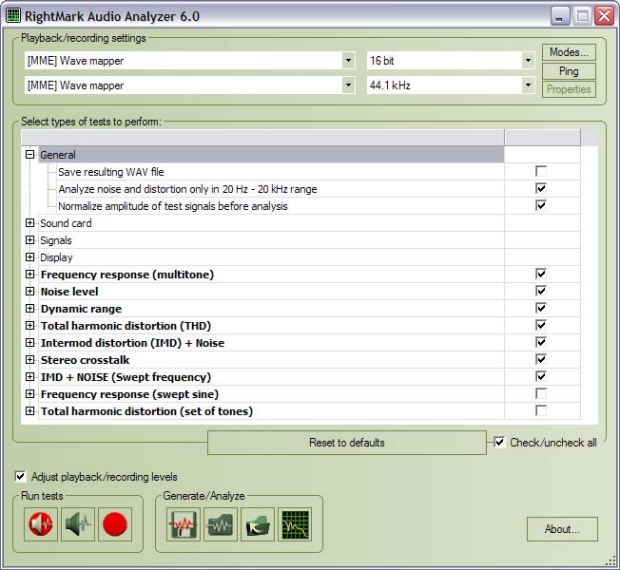Open the first Wave mapper device dropdown
Viewport: 620px width, 570px height.
tap(348, 60)
